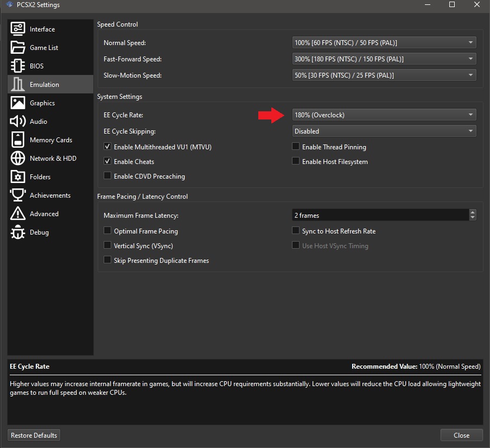Click the Advanced warning triangle icon

click(x=18, y=213)
